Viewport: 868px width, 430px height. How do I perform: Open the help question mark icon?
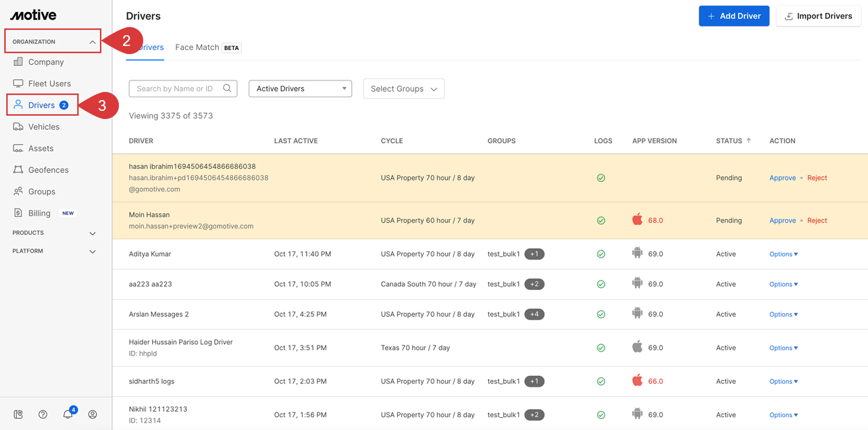(43, 414)
